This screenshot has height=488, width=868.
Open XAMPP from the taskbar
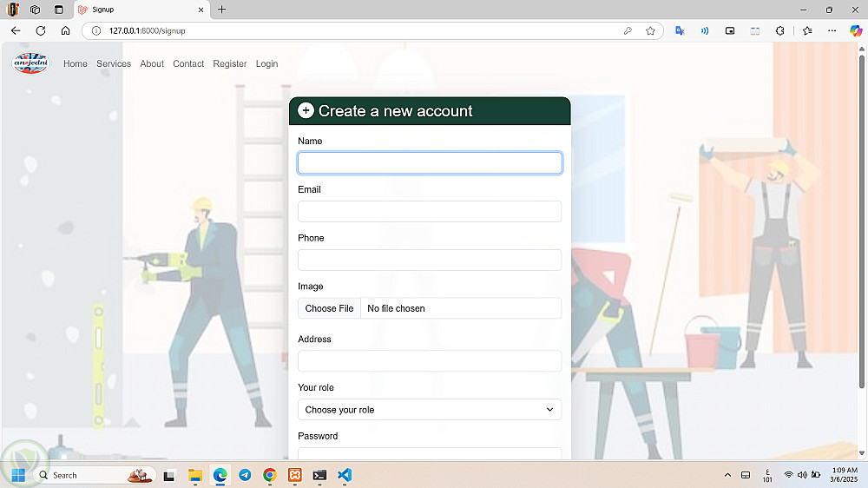pos(294,475)
